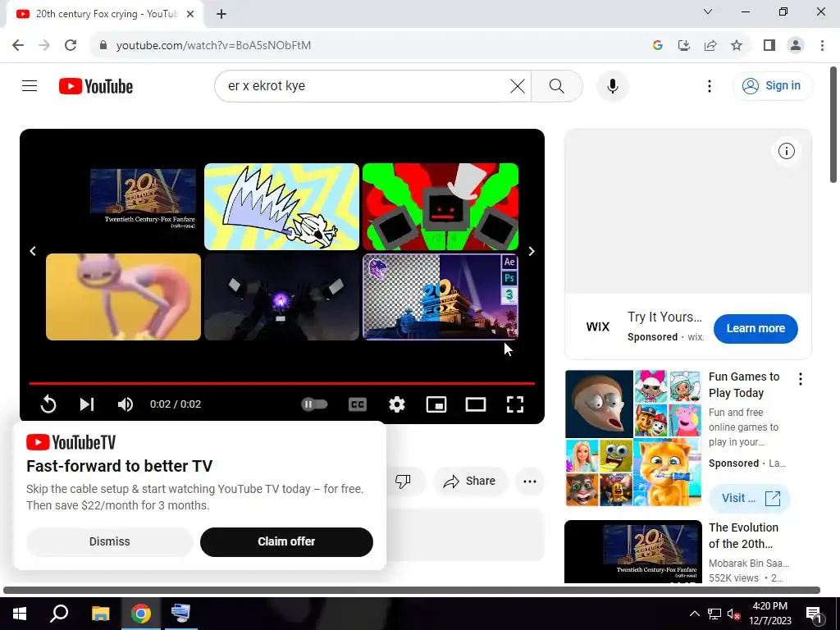Screen dimensions: 840x630
Task: Click the horizontal page scrollbar
Action: pyautogui.click(x=412, y=590)
